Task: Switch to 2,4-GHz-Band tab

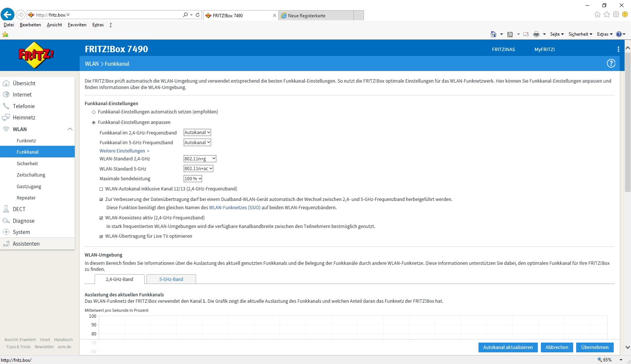Action: pos(119,279)
